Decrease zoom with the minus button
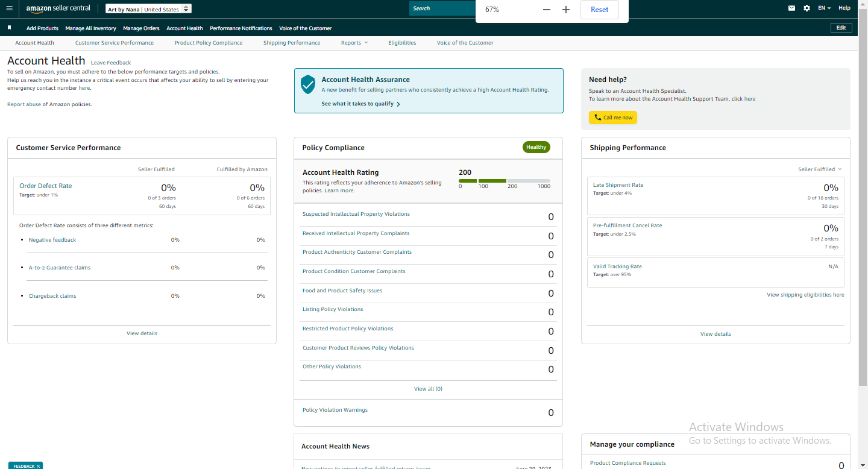This screenshot has width=868, height=469. tap(547, 10)
